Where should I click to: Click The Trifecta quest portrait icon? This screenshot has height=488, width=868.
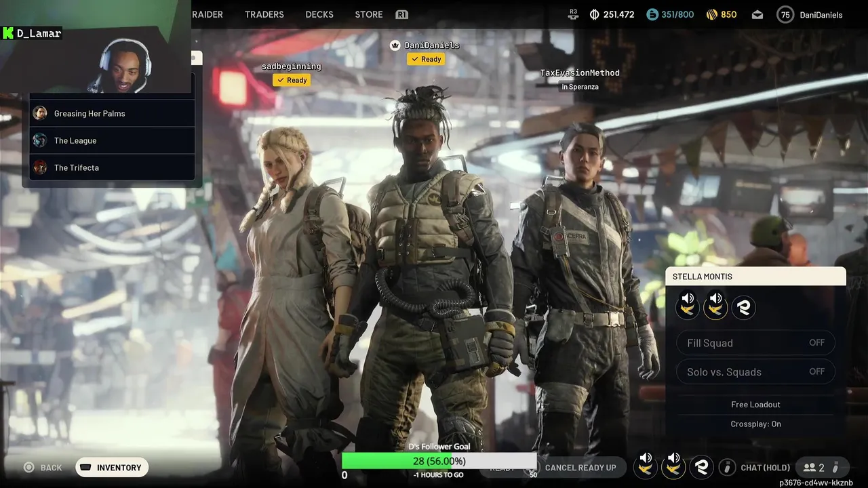40,167
